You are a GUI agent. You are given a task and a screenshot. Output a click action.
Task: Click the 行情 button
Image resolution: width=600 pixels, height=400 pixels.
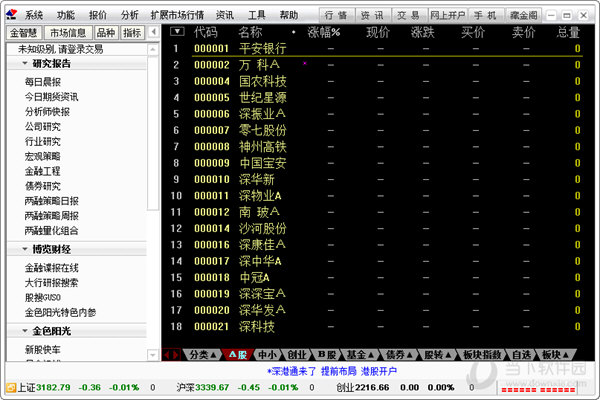[x=337, y=15]
